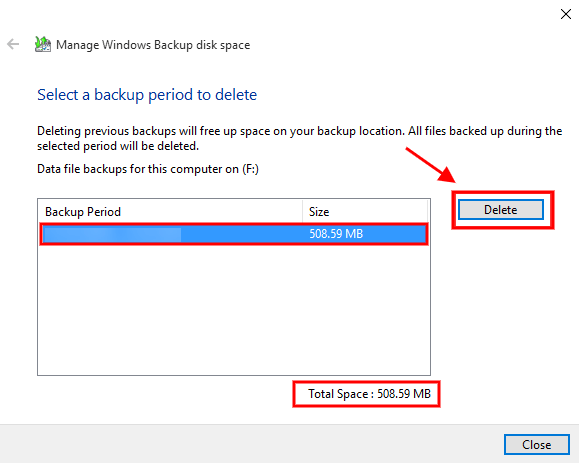Screen dimensions: 579x463
Task: Click the 'Data file backups for this computer' text
Action: (x=148, y=169)
